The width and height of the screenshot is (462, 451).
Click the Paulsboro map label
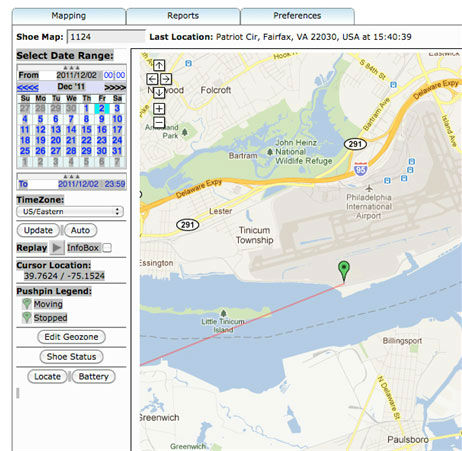(408, 440)
